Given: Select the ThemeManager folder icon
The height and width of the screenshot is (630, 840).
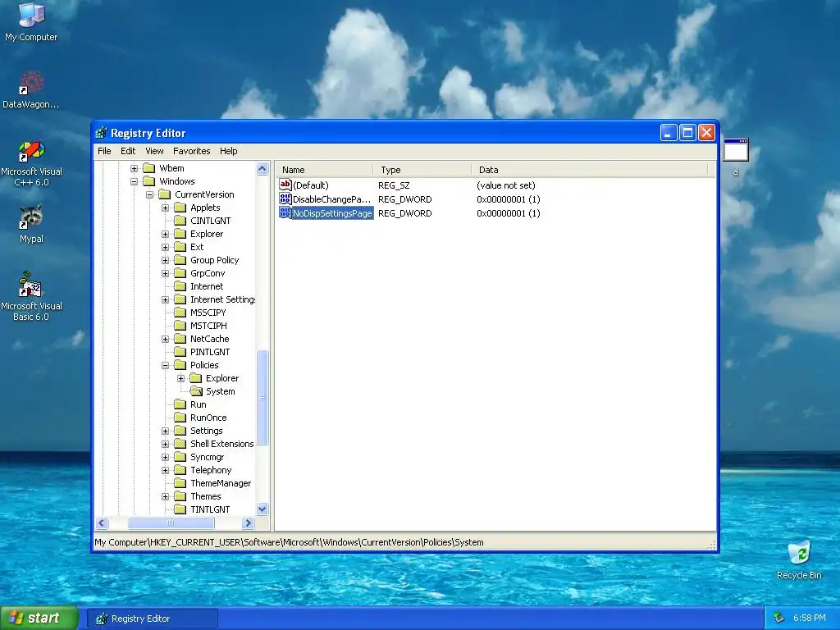Looking at the screenshot, I should point(180,483).
